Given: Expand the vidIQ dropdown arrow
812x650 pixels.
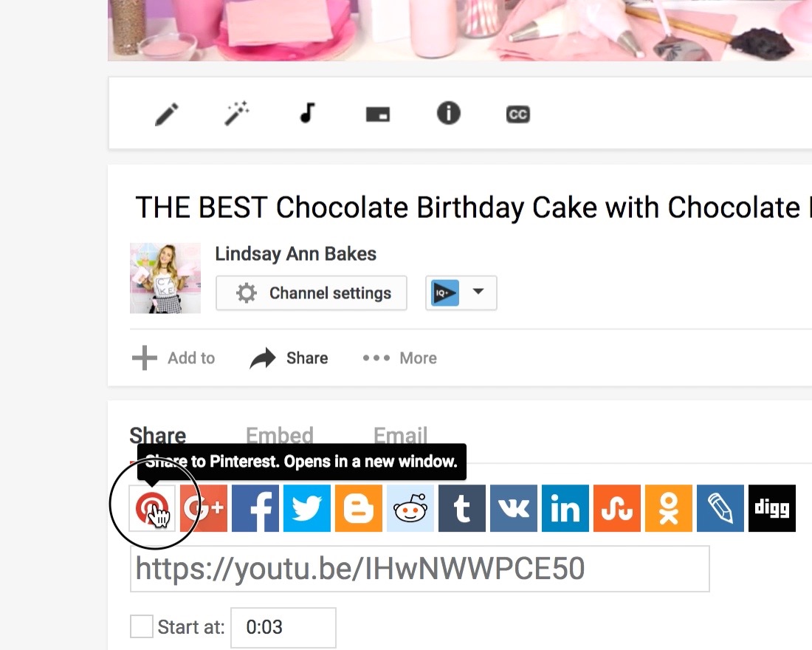Looking at the screenshot, I should click(478, 291).
